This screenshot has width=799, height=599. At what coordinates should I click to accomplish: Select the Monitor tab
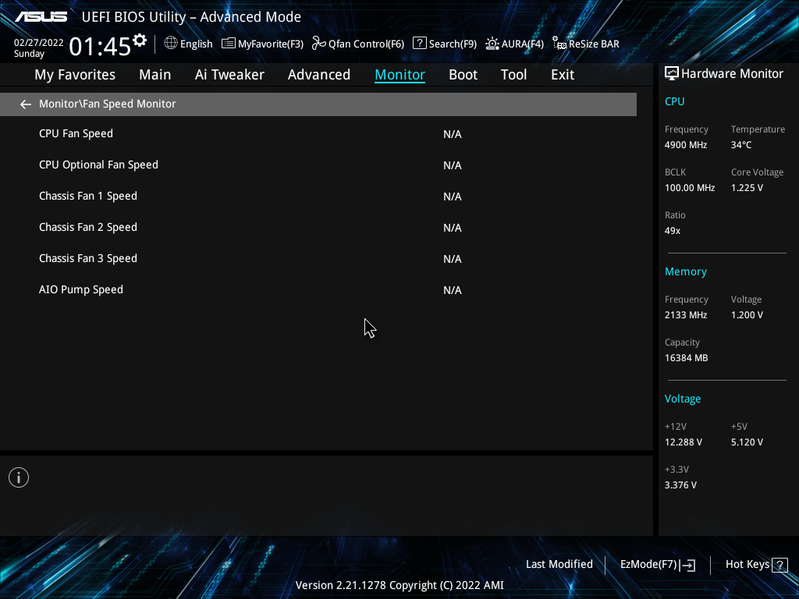click(400, 75)
